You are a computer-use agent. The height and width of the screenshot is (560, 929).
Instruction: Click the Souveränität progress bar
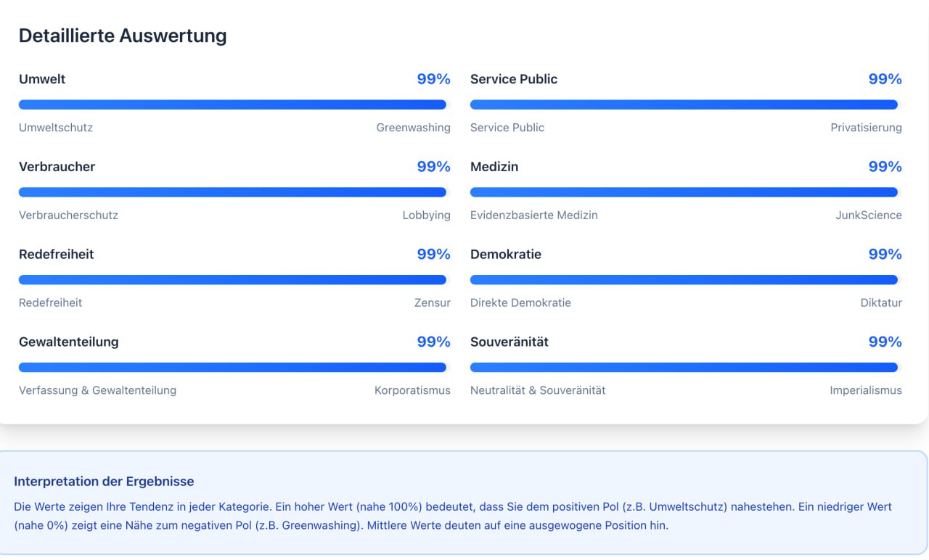(x=685, y=368)
